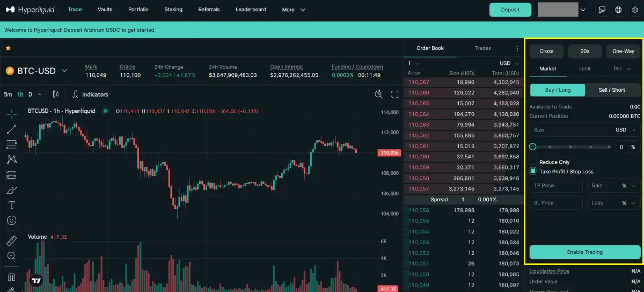The image size is (644, 292).
Task: Select the Sell / Short side
Action: pyautogui.click(x=612, y=90)
